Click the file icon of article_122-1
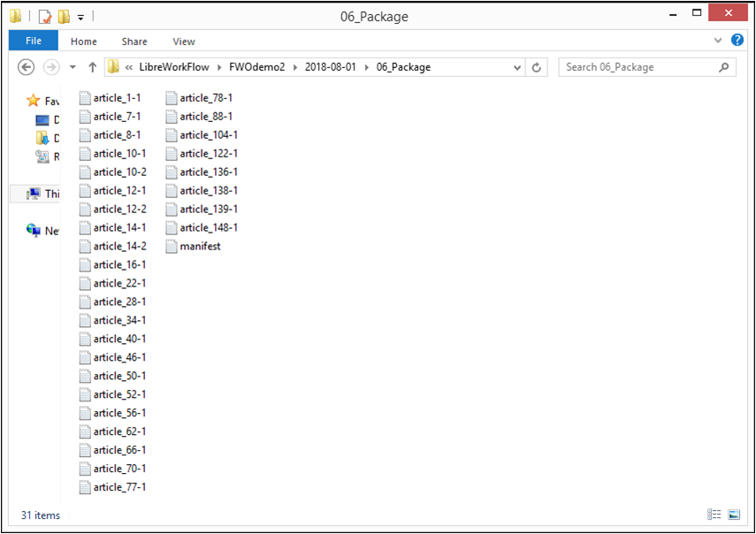 (x=172, y=153)
